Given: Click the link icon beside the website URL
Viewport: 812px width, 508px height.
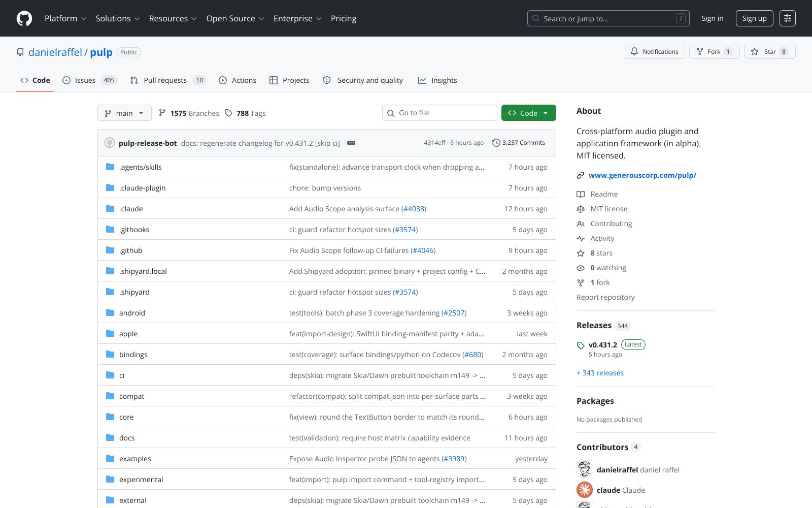Looking at the screenshot, I should pos(581,175).
